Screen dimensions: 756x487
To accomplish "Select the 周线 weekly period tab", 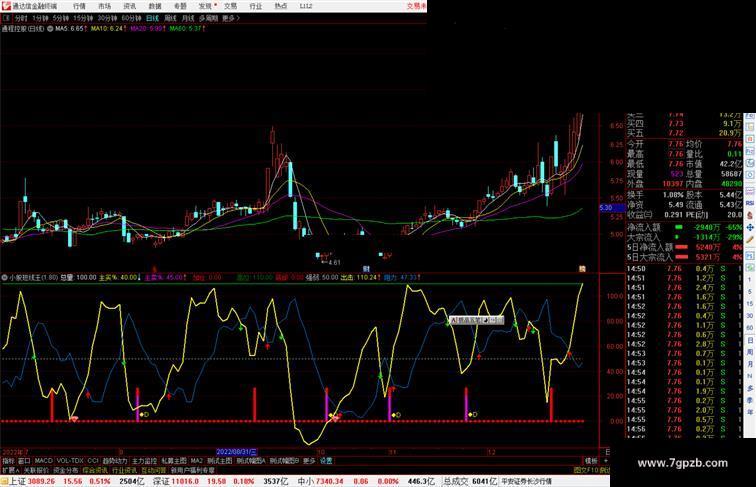I will coord(170,18).
